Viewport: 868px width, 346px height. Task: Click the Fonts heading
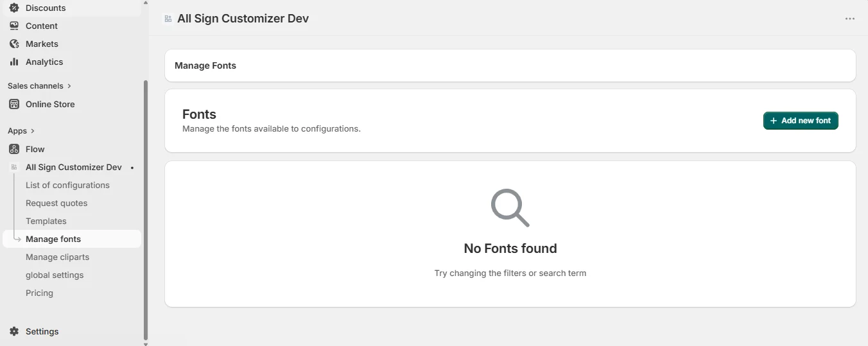click(x=199, y=114)
